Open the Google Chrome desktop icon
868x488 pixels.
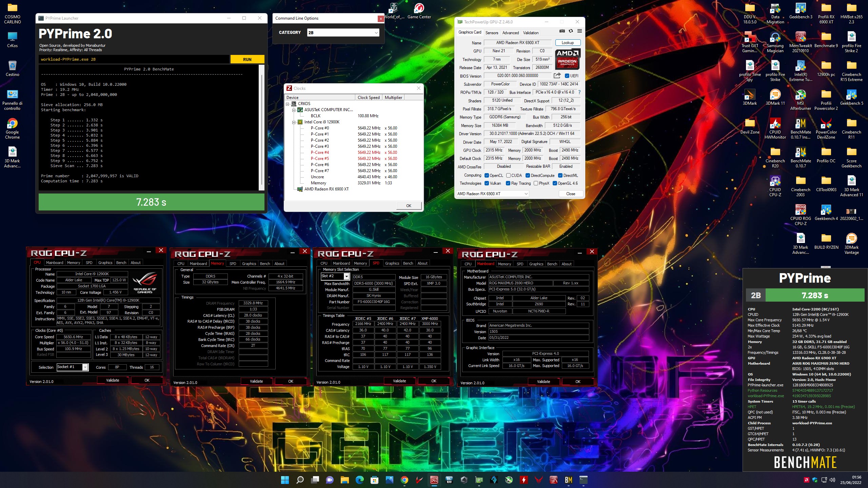coord(12,129)
